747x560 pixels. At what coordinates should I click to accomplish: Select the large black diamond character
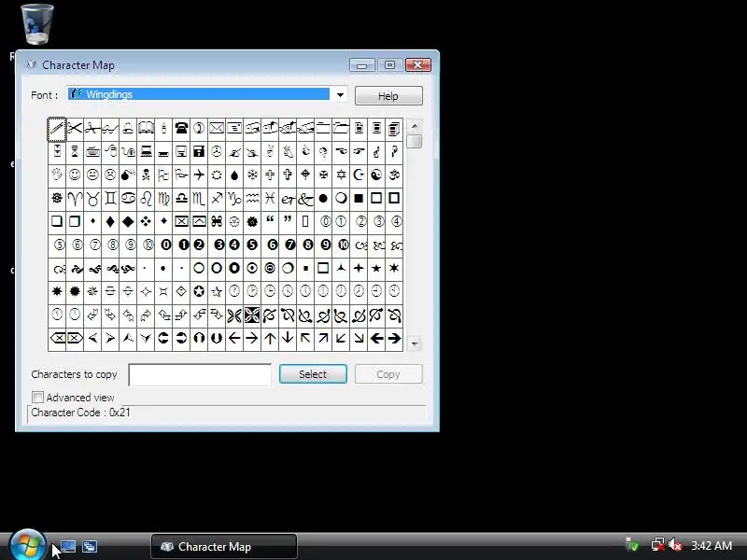128,221
